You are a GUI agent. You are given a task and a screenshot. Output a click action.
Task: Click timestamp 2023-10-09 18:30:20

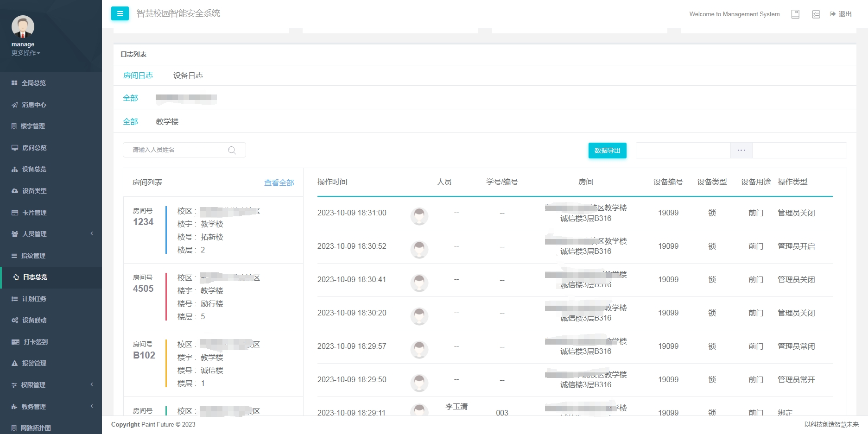352,313
